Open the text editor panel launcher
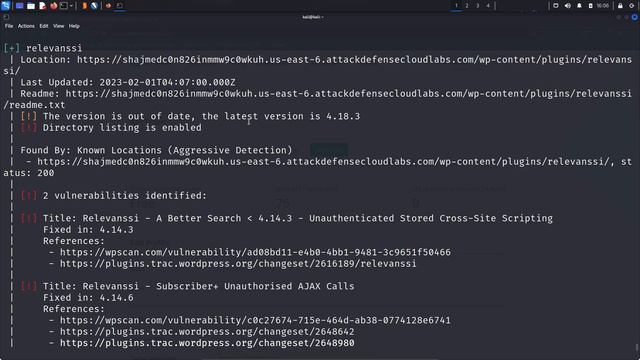The width and height of the screenshot is (640, 360). click(x=42, y=6)
